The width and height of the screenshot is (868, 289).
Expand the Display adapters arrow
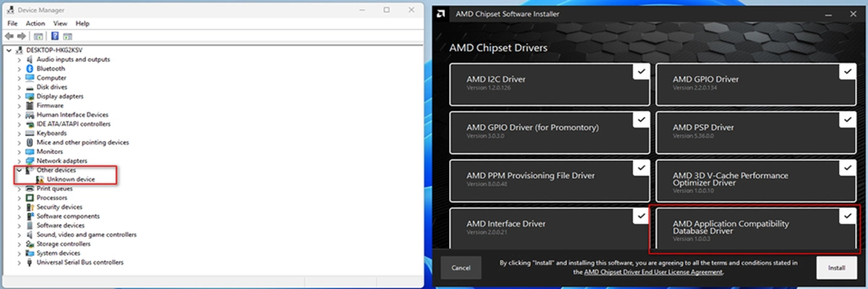[x=20, y=96]
